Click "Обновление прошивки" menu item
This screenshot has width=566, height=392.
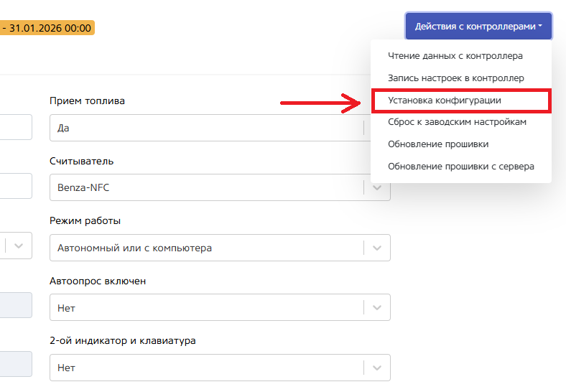(x=437, y=144)
